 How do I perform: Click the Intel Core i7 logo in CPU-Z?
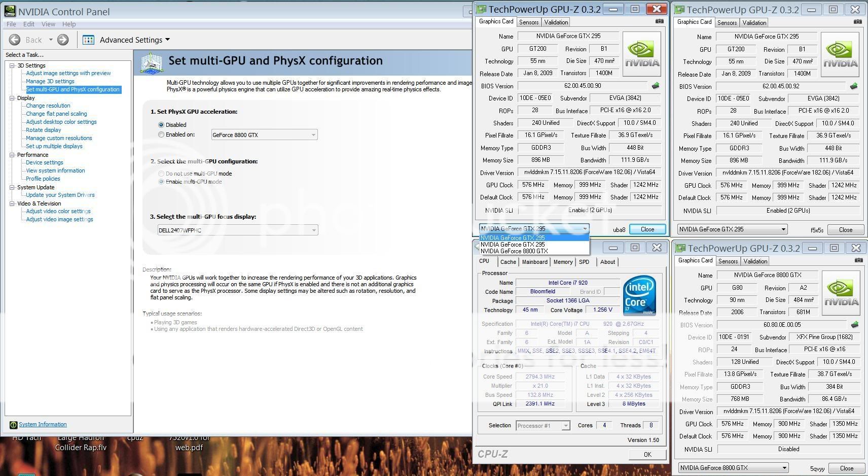(639, 295)
